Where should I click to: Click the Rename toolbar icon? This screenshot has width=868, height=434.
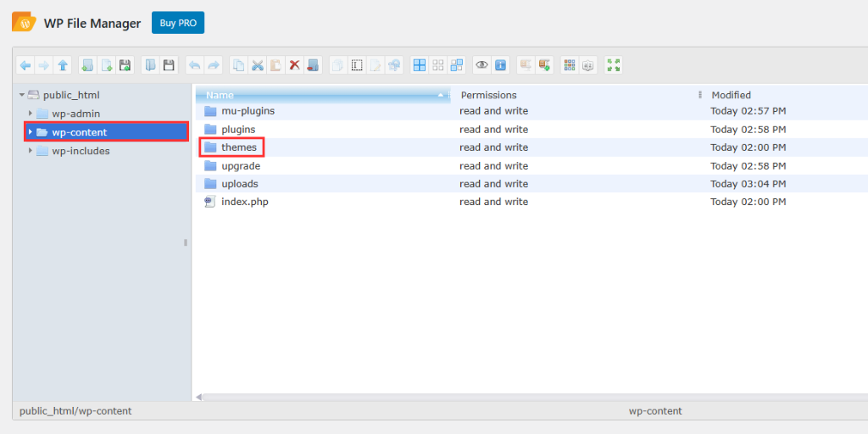click(357, 65)
